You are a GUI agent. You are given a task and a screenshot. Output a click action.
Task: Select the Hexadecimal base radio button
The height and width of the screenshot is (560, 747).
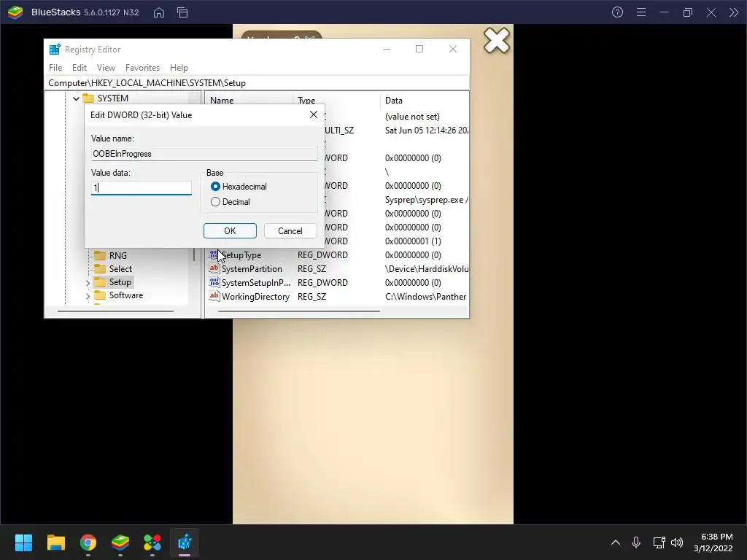pos(215,187)
